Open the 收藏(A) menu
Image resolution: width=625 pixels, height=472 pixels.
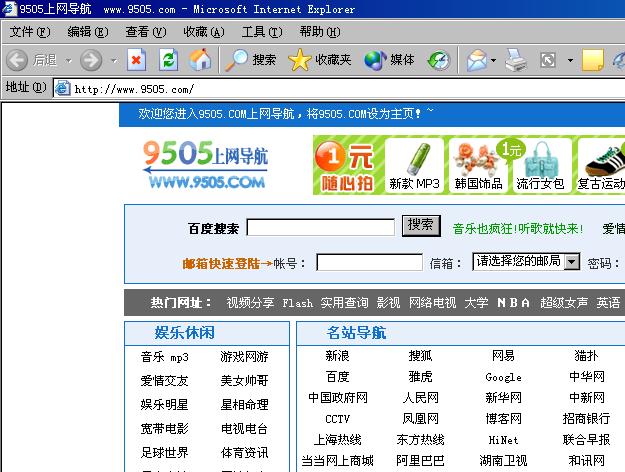[x=204, y=31]
